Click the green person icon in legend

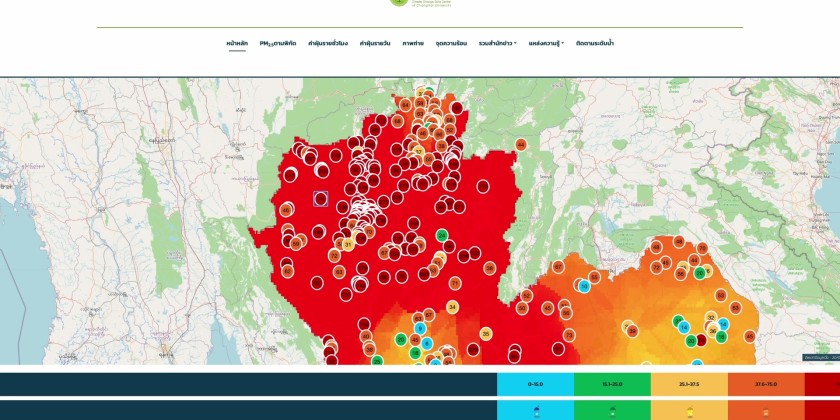point(612,411)
